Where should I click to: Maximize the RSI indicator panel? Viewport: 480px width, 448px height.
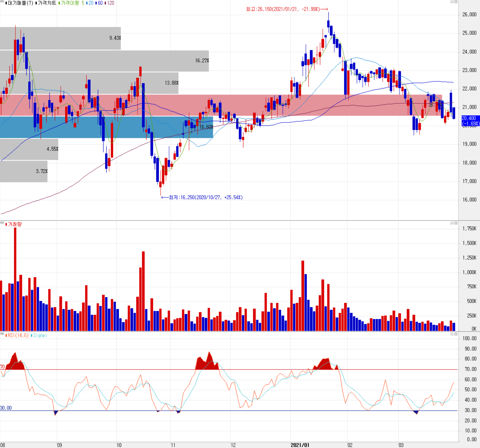point(452,334)
